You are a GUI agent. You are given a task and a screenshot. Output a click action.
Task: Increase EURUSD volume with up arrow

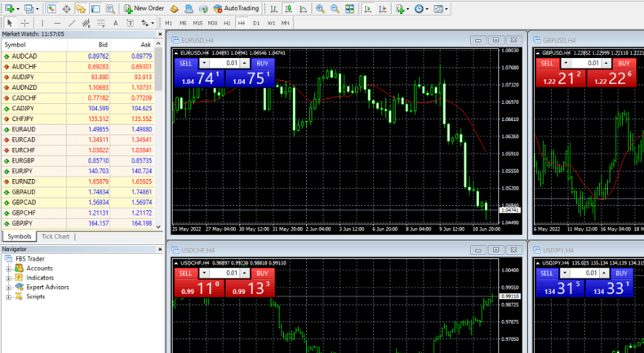coord(245,63)
